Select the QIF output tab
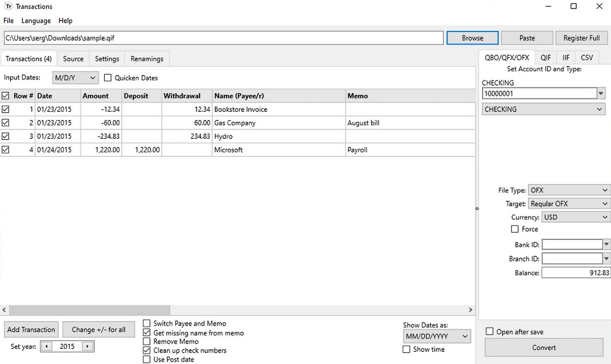Image resolution: width=611 pixels, height=364 pixels. (x=546, y=57)
